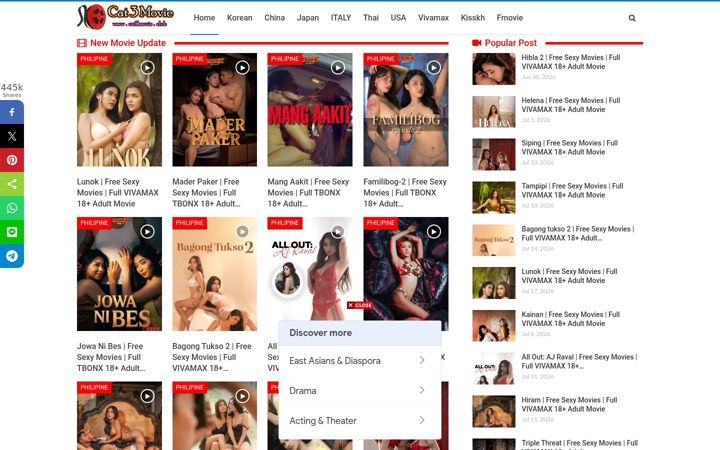The image size is (720, 450).
Task: Click play icon on Mang Aakit poster
Action: pyautogui.click(x=338, y=68)
